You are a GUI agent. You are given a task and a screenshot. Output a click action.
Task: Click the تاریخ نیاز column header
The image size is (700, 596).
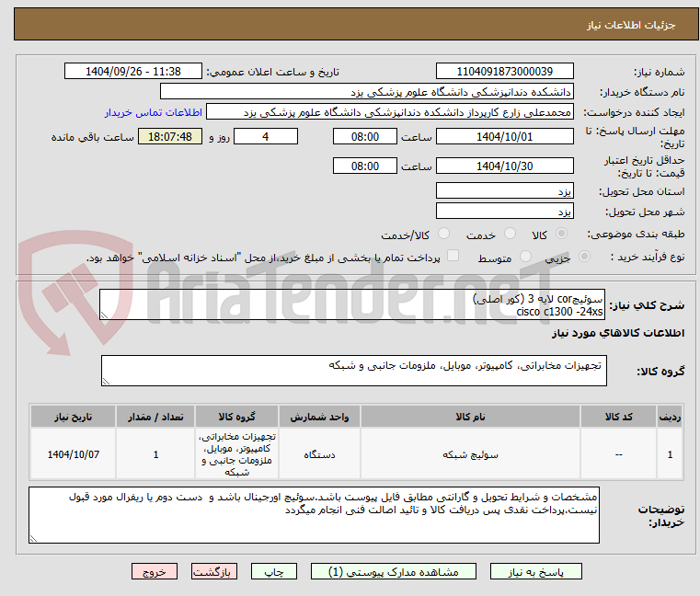(x=74, y=417)
